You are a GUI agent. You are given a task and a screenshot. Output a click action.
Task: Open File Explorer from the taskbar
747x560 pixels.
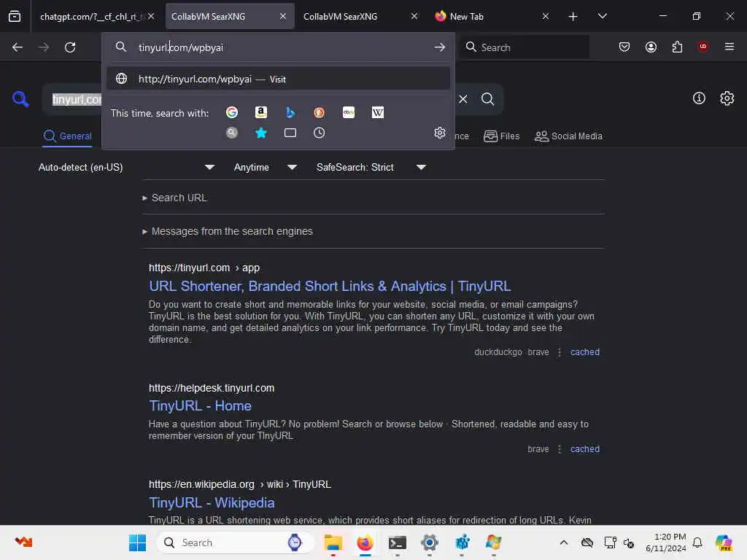333,542
